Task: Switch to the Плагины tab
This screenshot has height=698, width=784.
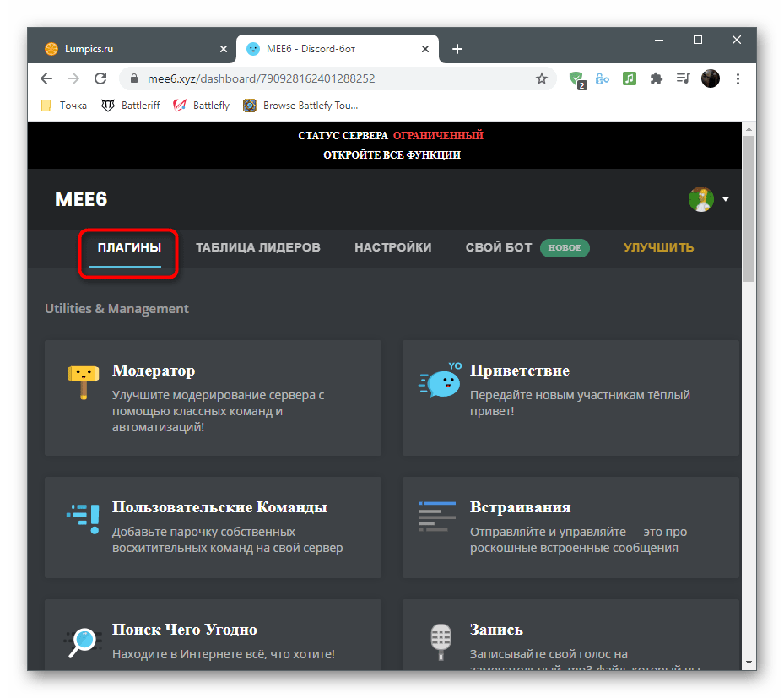Action: pyautogui.click(x=129, y=247)
